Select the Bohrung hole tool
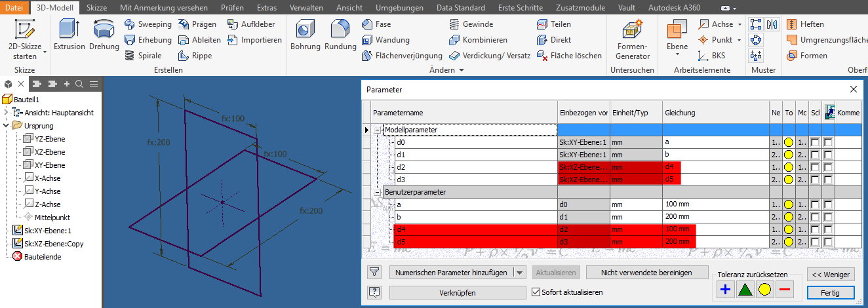 (305, 35)
